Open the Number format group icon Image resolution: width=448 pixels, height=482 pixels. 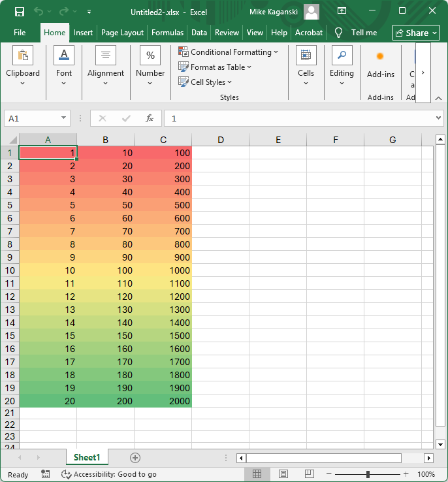tap(150, 56)
